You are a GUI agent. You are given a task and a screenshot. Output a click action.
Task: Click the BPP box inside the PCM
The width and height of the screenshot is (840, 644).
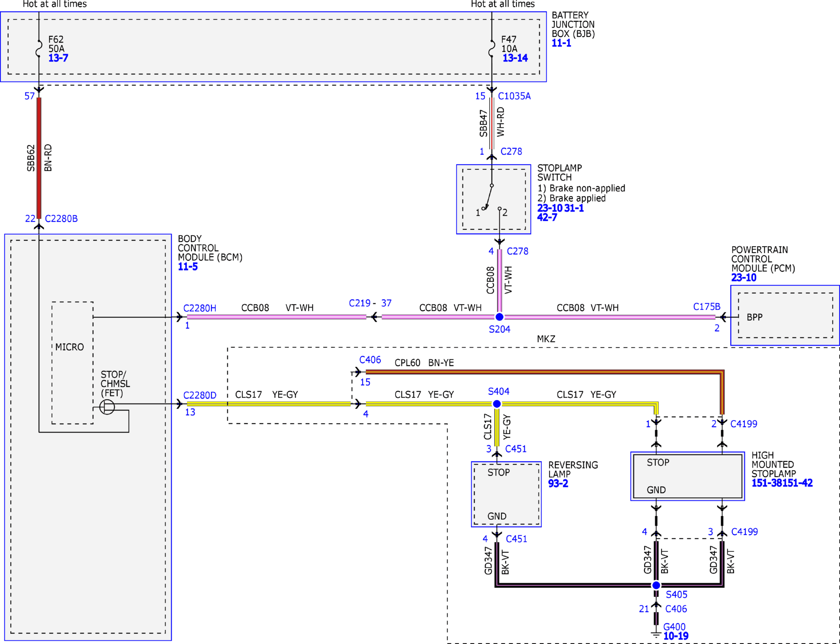[785, 315]
